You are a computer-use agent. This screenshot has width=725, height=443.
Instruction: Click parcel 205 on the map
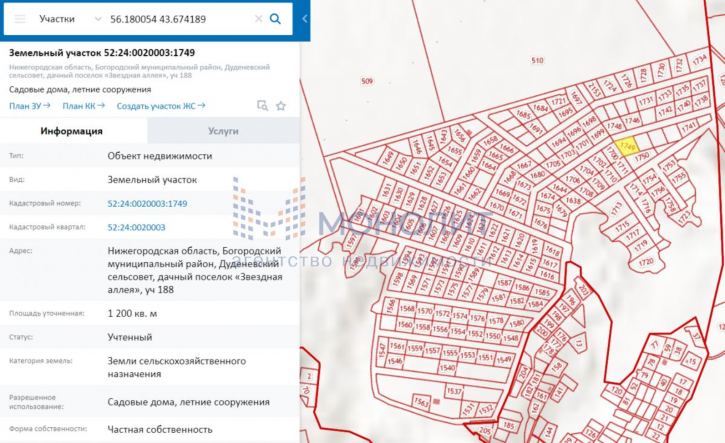tap(485, 431)
